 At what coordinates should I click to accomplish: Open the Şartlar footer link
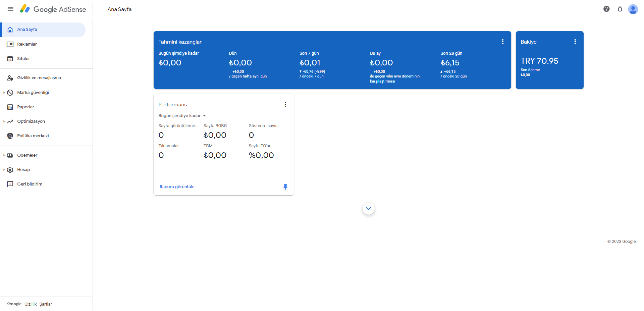point(46,304)
